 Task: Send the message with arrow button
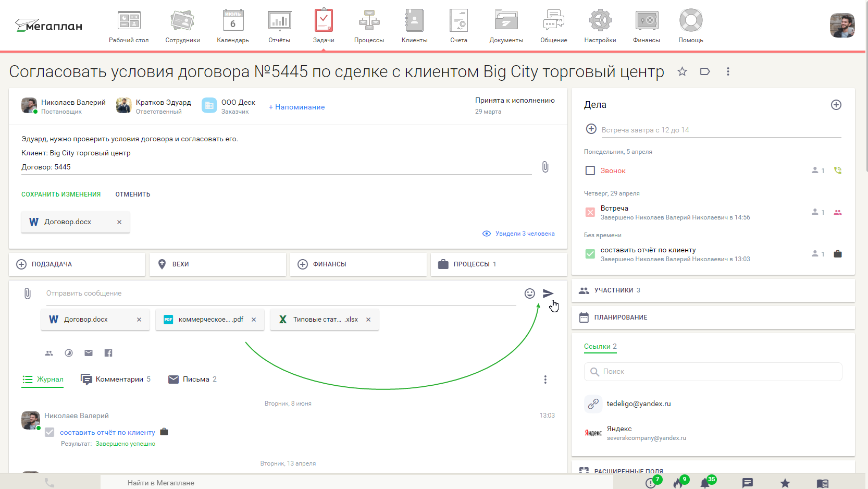pyautogui.click(x=548, y=294)
